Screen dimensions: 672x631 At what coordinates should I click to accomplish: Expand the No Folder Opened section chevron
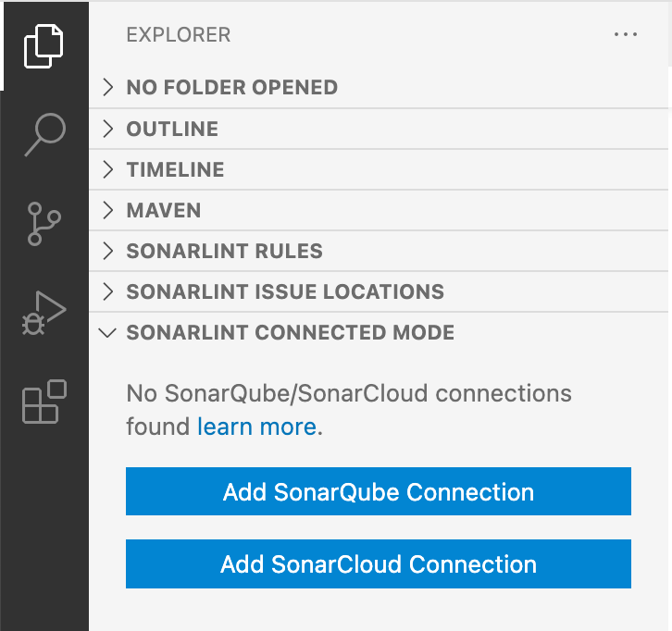coord(108,87)
